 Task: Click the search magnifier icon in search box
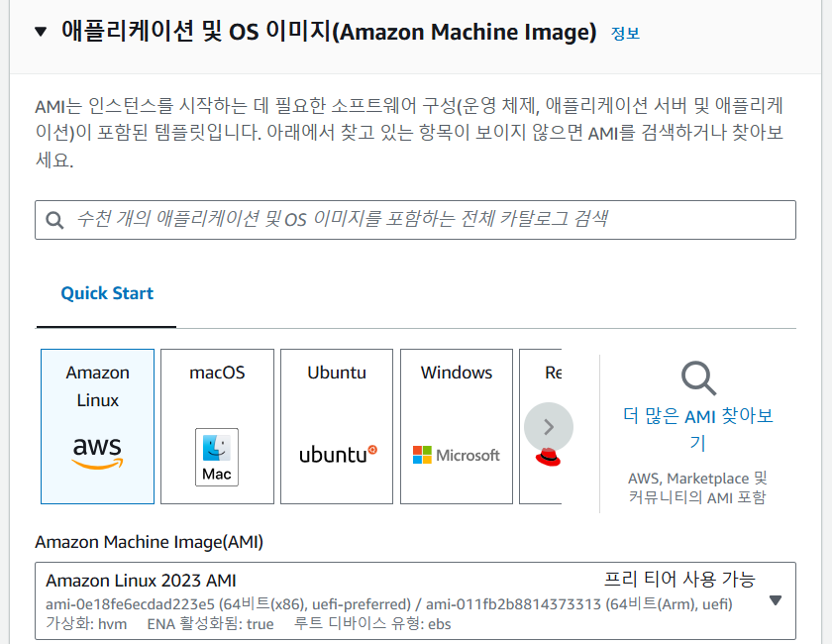click(54, 220)
